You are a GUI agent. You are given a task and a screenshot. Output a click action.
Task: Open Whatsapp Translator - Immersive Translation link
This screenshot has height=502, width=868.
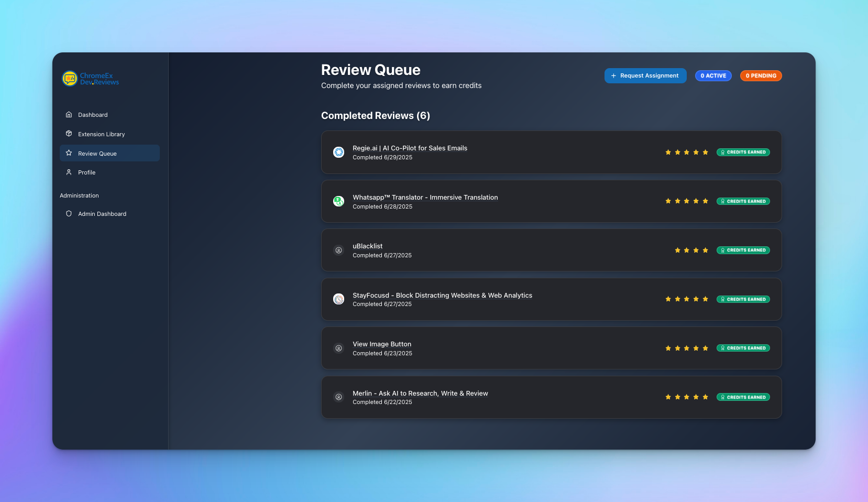click(425, 198)
